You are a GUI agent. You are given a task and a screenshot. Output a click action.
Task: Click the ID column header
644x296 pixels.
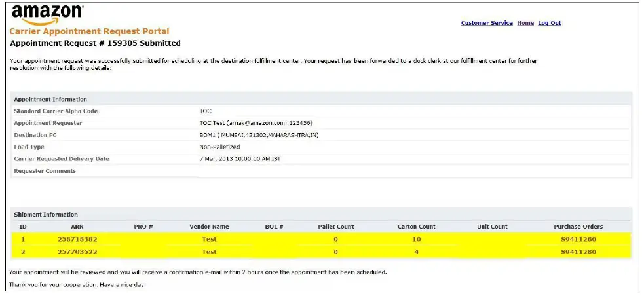click(23, 227)
